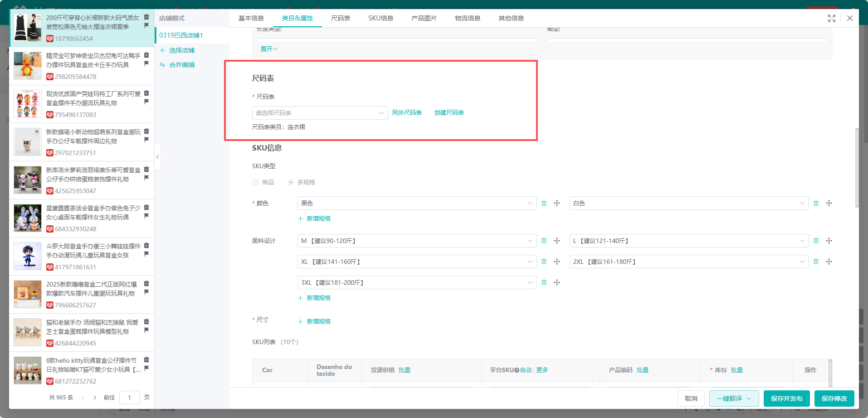Open the 请选择尺码表 dropdown
Image resolution: width=868 pixels, height=418 pixels.
coord(319,113)
